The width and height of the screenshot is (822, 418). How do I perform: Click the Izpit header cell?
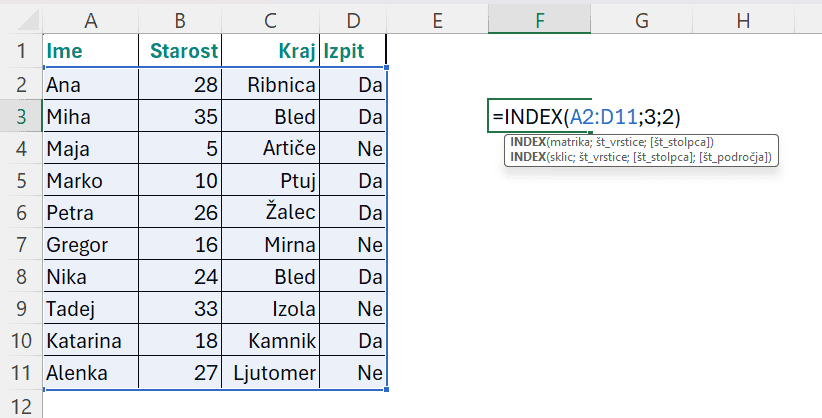pyautogui.click(x=352, y=51)
